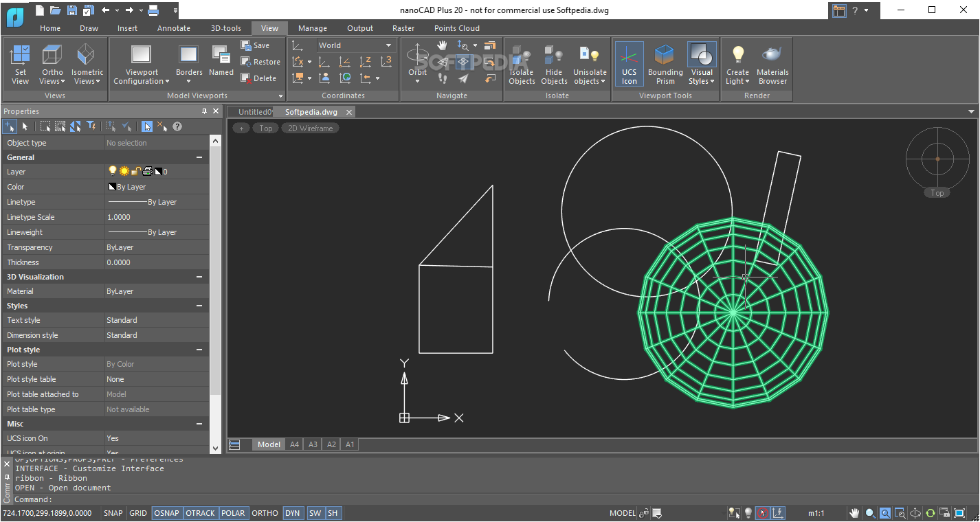Click the regenerate green arrows icon in status bar
This screenshot has width=980, height=522.
point(930,513)
